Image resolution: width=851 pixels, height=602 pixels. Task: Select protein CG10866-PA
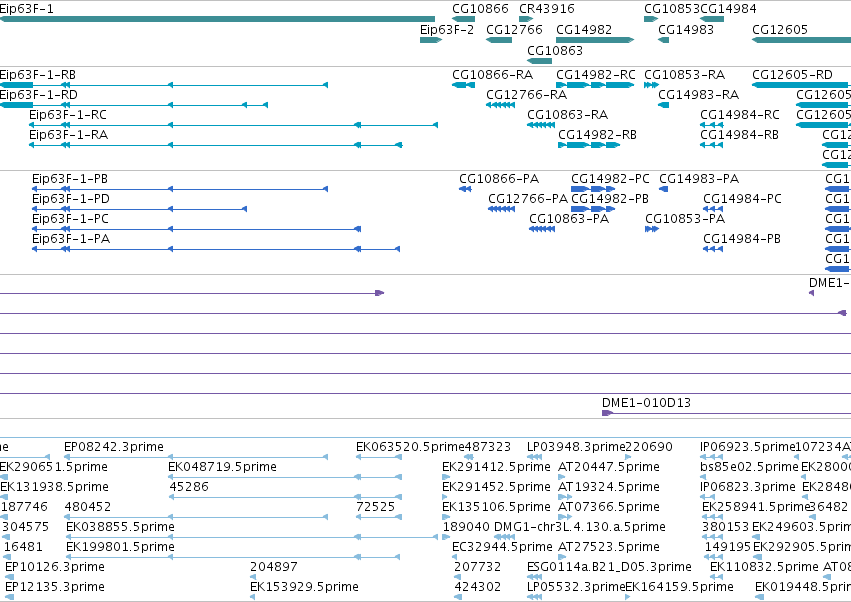[x=499, y=179]
